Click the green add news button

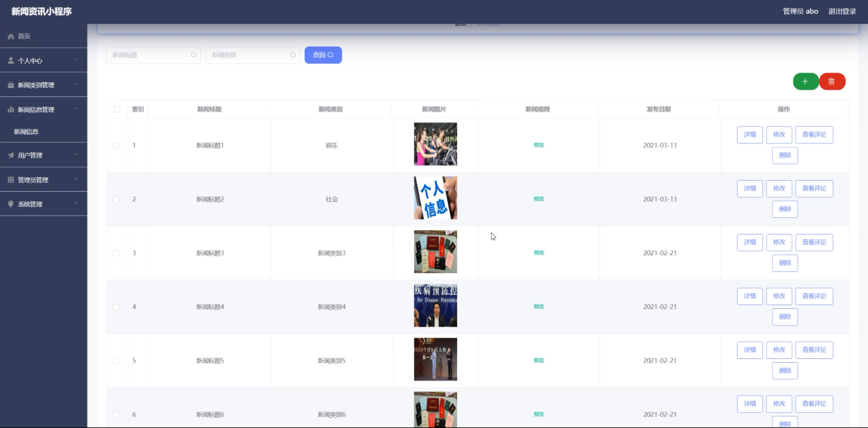click(805, 81)
